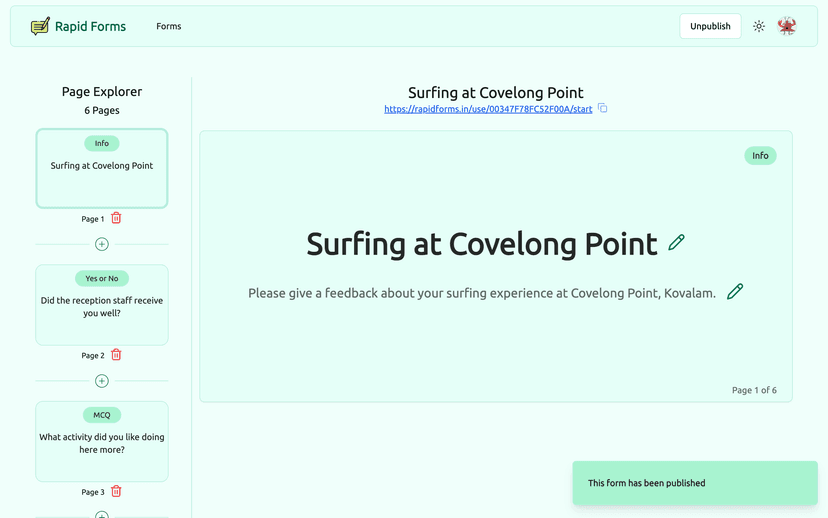This screenshot has height=518, width=828.
Task: Delete Page 3 using the trash icon
Action: coord(116,492)
